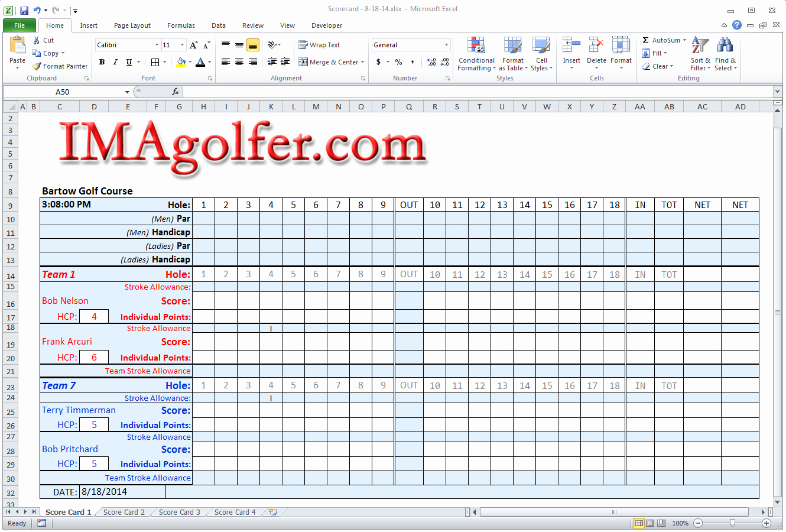786x532 pixels.
Task: Toggle Center horizontal alignment
Action: [239, 61]
